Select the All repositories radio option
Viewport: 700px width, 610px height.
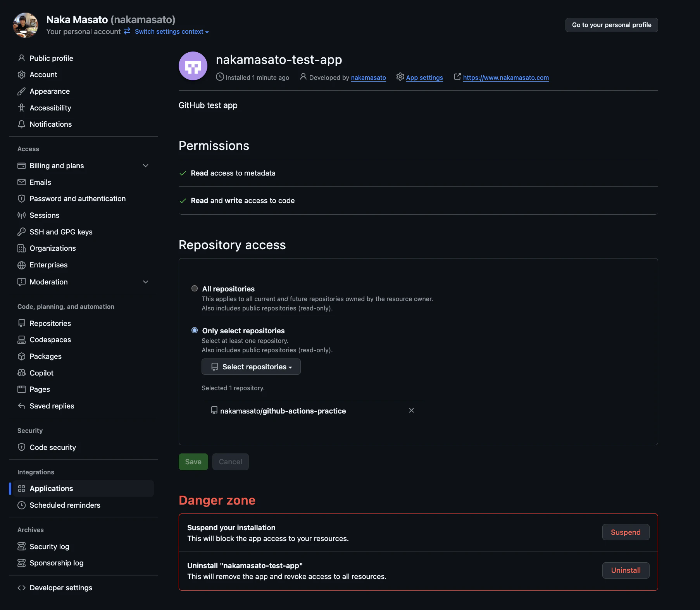pyautogui.click(x=195, y=288)
